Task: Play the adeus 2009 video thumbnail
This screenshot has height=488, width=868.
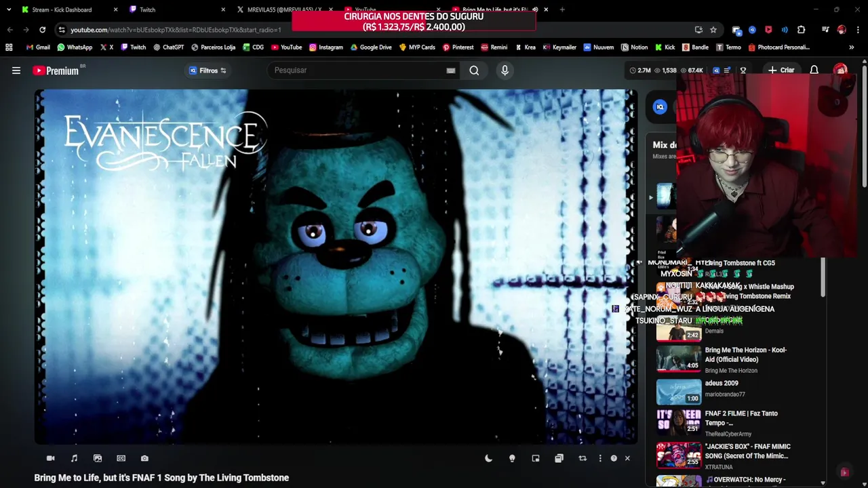Action: pos(679,392)
